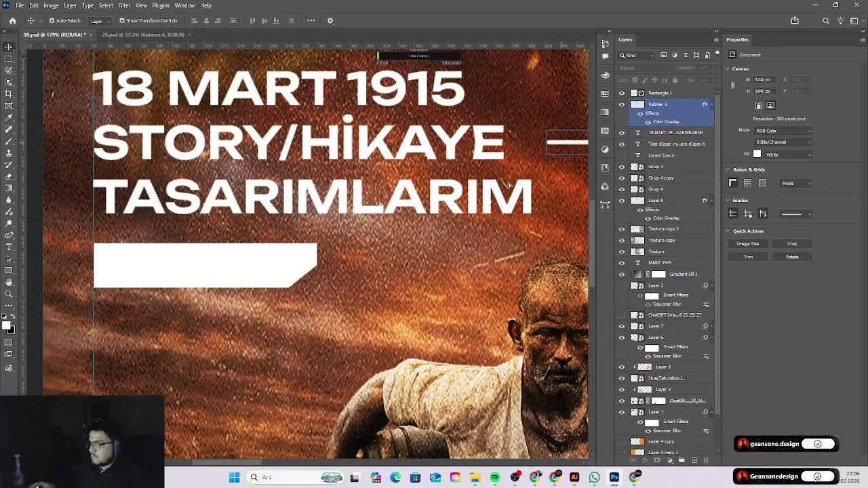
Task: Hide the Gradient Fill 1 layer
Action: pyautogui.click(x=622, y=274)
